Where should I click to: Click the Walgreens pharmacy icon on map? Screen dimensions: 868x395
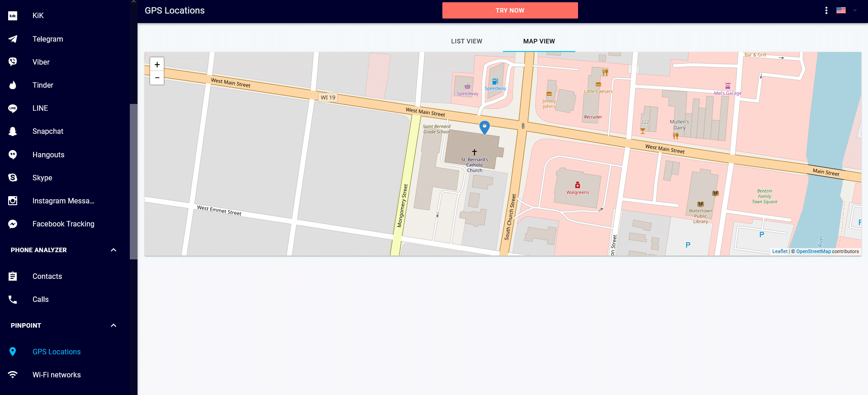578,185
